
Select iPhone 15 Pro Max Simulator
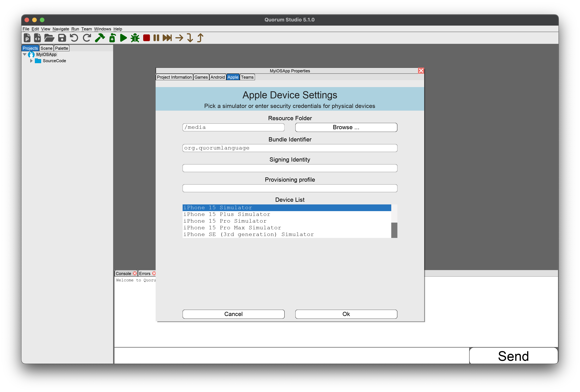click(x=287, y=228)
